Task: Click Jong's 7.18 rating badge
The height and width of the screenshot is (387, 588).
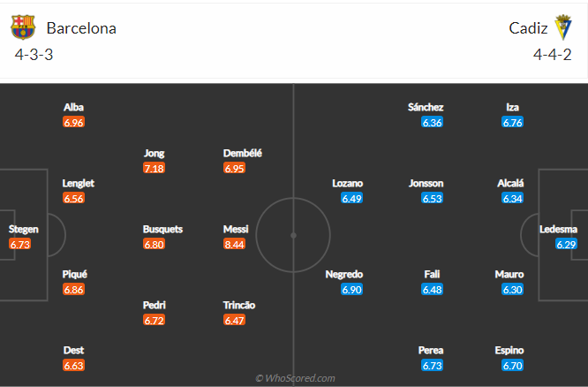Action: coord(154,168)
